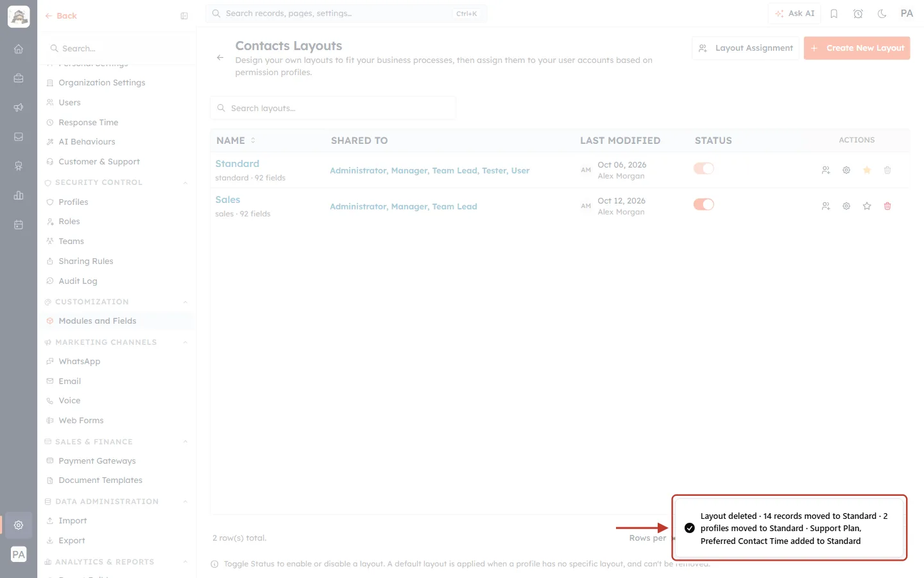Click the global search records field

click(346, 13)
